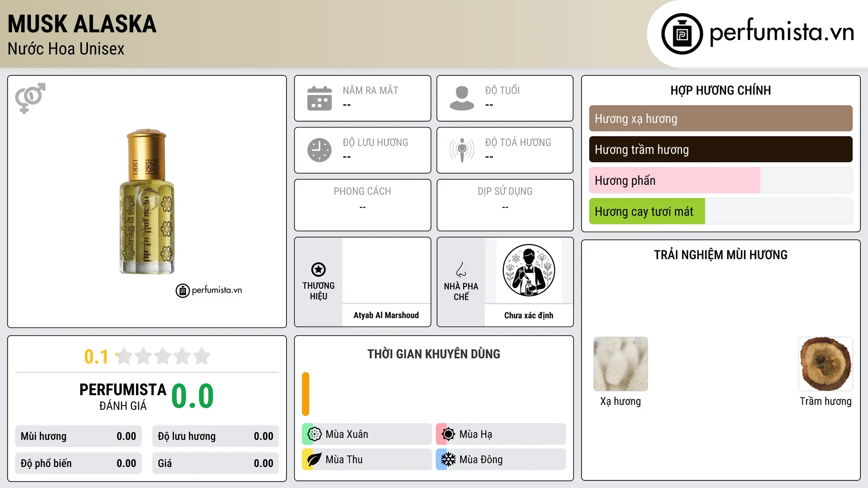Click the Trầm hương note caption
The height and width of the screenshot is (488, 868).
click(826, 401)
